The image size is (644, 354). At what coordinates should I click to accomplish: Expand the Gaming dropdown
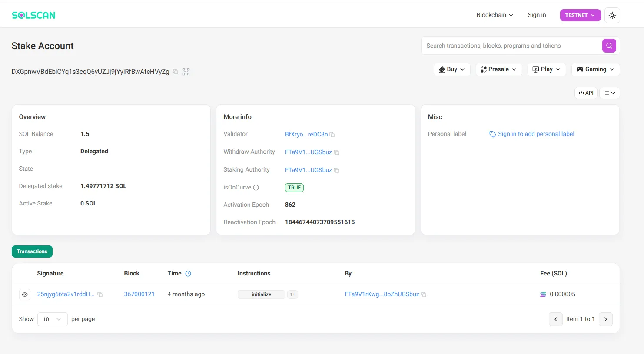(595, 69)
